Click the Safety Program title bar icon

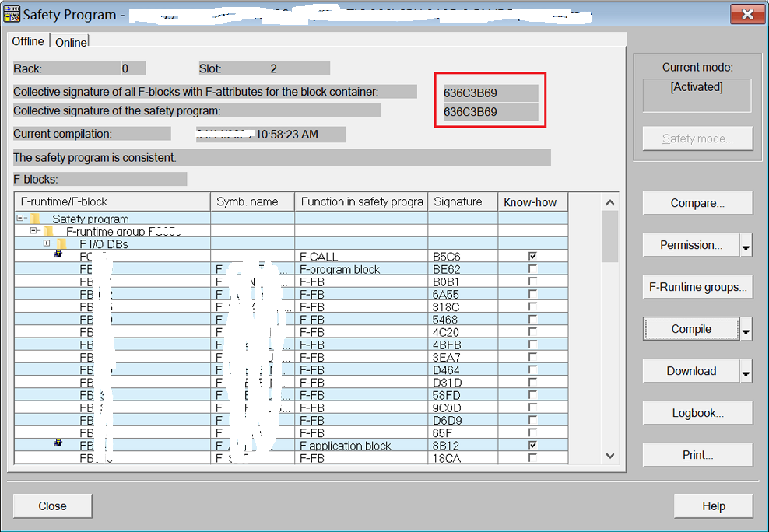click(11, 14)
